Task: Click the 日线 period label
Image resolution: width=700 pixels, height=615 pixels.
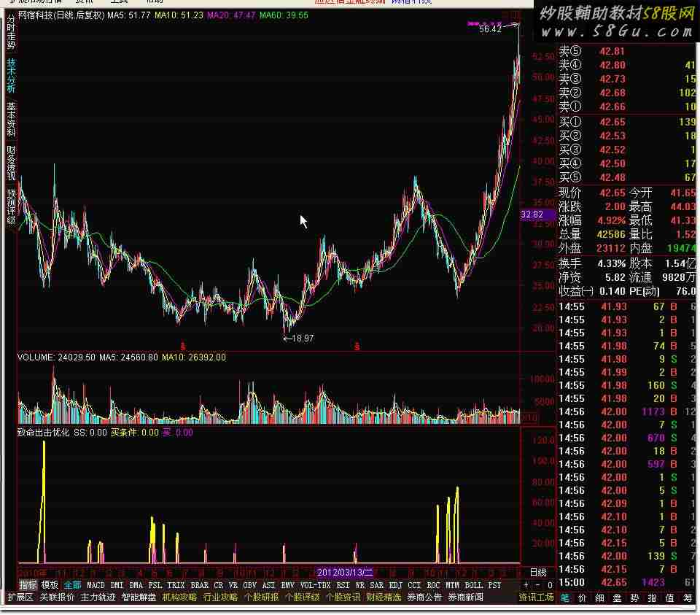Action: tap(538, 572)
